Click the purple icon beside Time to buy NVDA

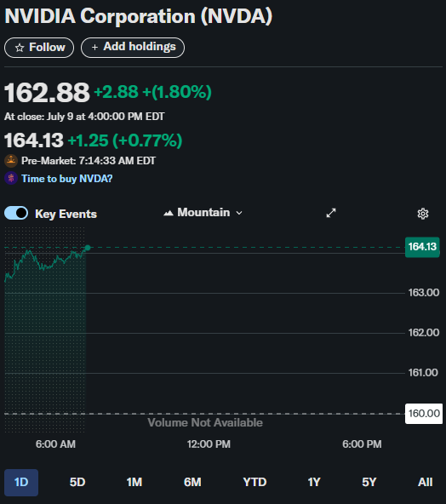[x=11, y=179]
